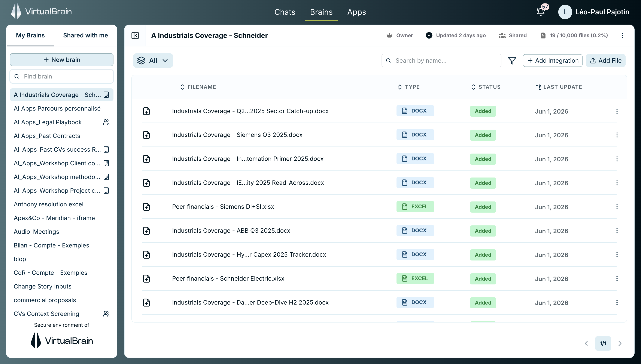Open row menu for ABB Q3 2025.docx

tap(617, 231)
